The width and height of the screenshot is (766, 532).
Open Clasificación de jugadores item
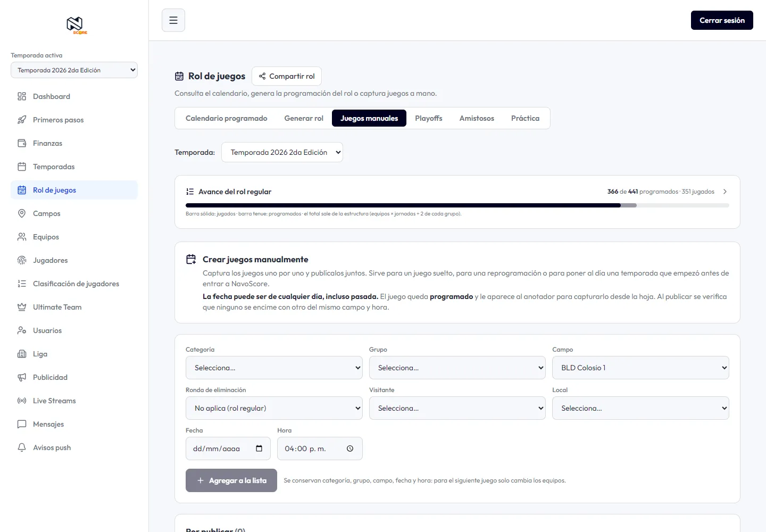click(x=74, y=284)
